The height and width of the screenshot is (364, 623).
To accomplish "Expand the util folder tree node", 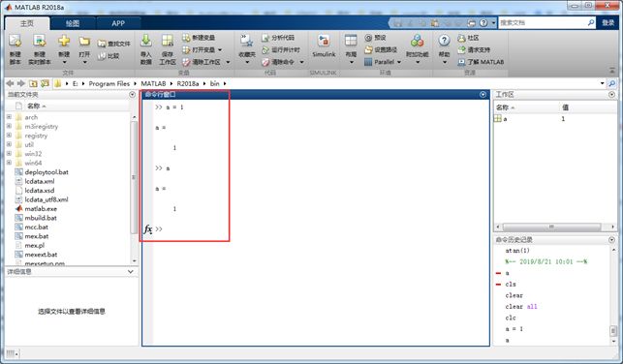I will 9,144.
